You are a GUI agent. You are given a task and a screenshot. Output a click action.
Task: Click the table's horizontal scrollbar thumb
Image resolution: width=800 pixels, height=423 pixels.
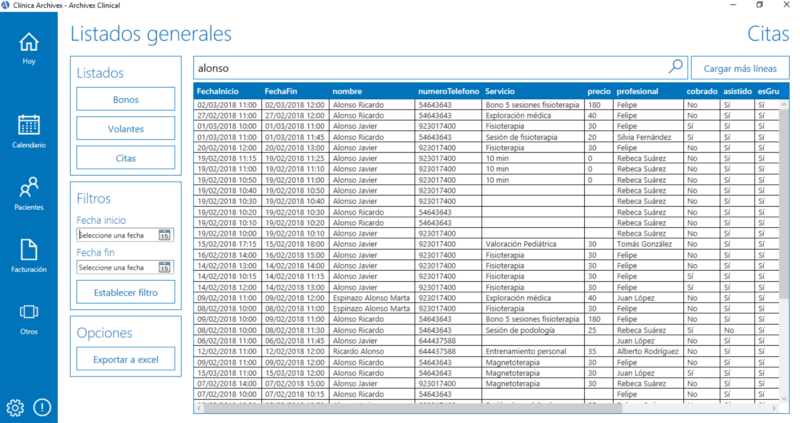(413, 408)
